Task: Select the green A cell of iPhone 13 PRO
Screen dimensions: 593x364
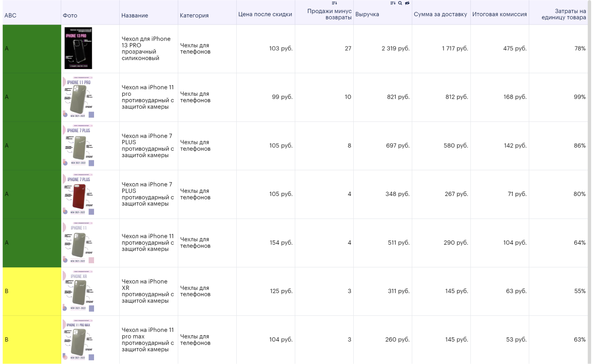Action: pos(32,49)
